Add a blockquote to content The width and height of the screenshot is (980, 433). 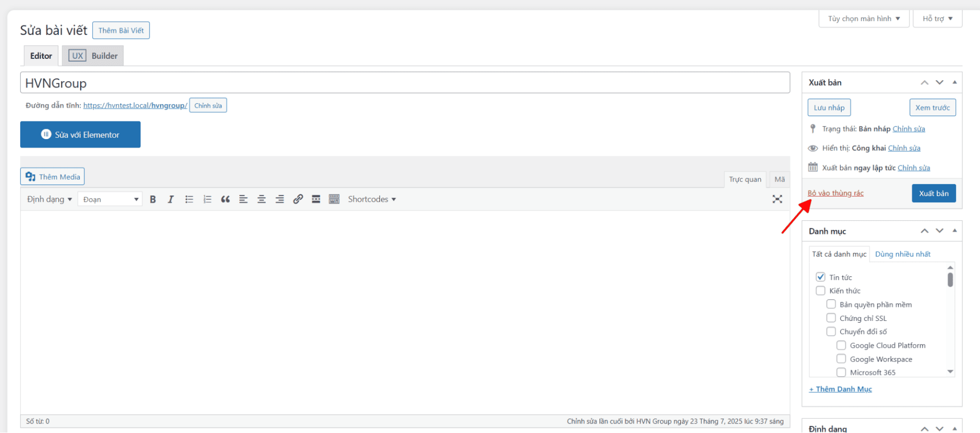click(x=225, y=199)
